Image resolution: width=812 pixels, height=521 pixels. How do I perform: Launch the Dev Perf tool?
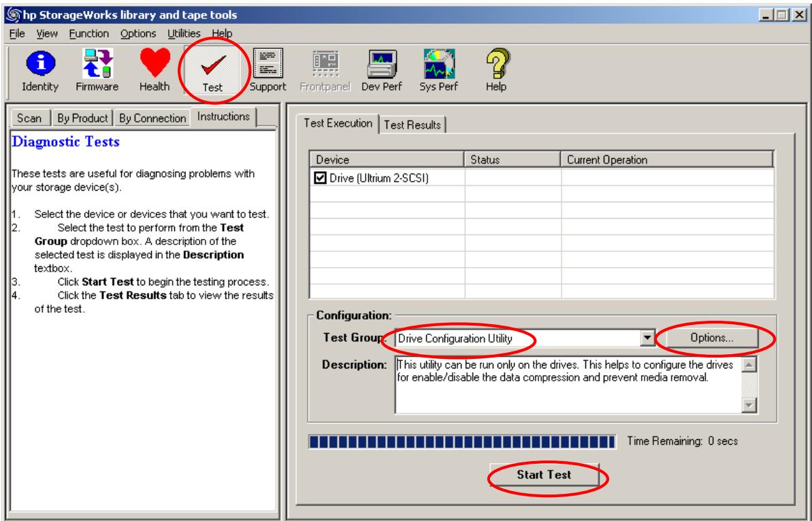coord(382,71)
